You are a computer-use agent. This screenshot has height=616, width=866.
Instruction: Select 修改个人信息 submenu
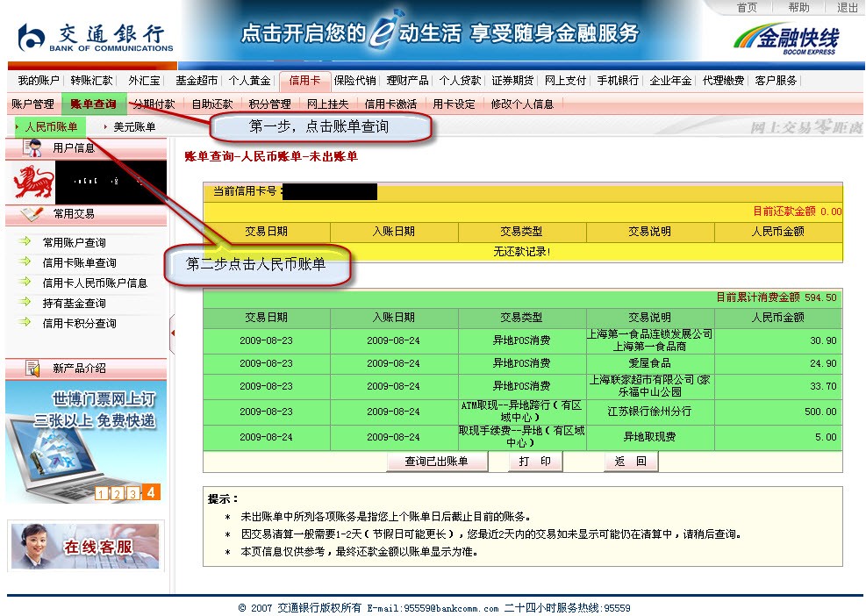tap(522, 104)
